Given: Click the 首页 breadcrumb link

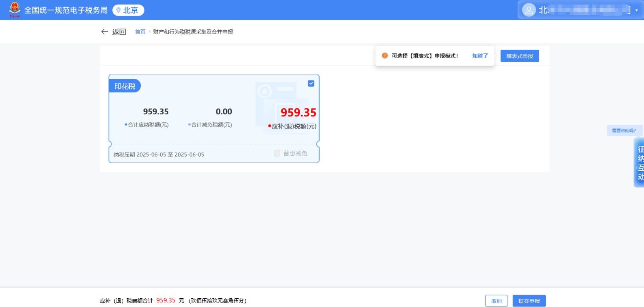Looking at the screenshot, I should (140, 31).
